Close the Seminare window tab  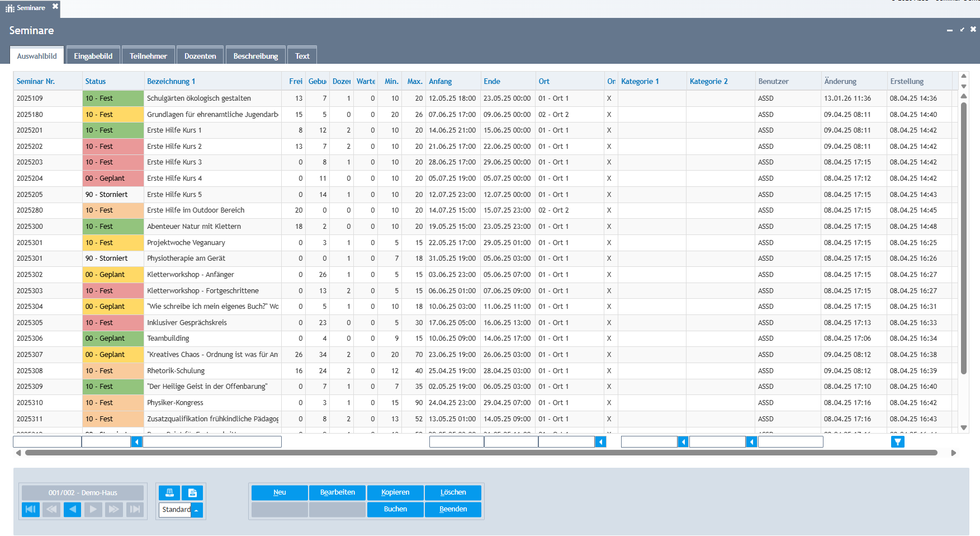point(55,7)
